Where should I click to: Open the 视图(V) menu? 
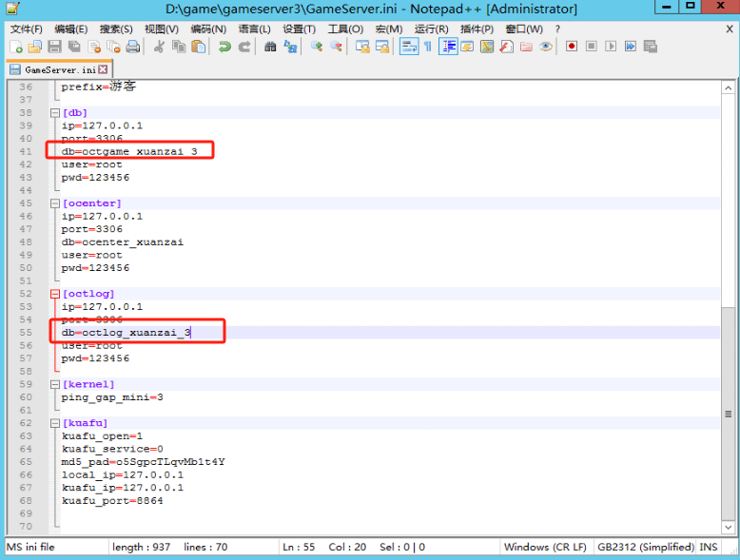click(162, 29)
